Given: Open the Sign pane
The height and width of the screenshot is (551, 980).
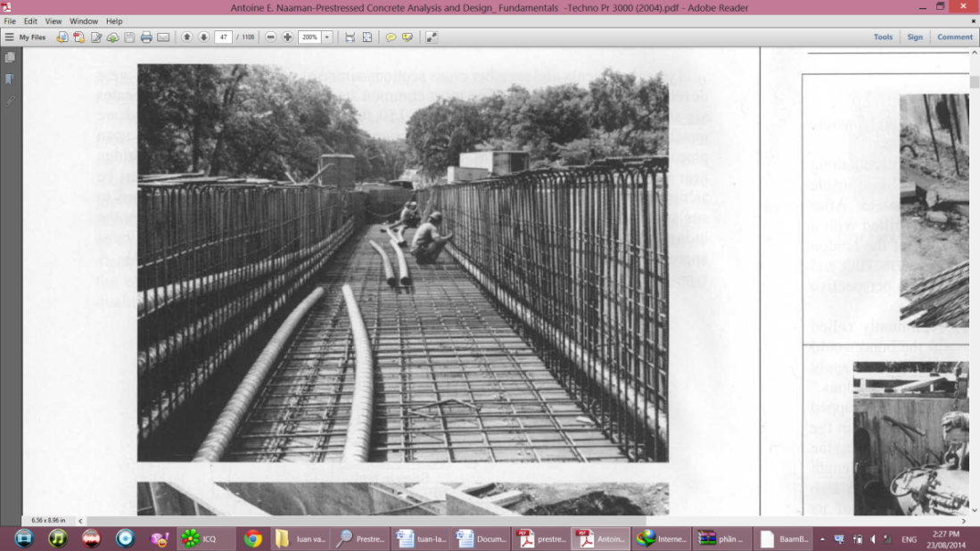Looking at the screenshot, I should click(915, 37).
